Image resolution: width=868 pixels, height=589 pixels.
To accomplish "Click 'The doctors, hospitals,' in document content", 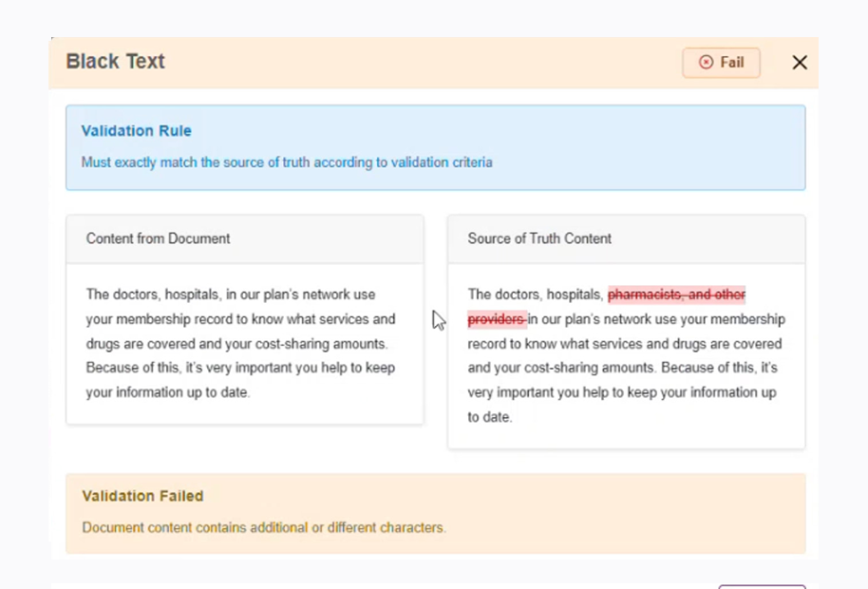I will pyautogui.click(x=153, y=294).
